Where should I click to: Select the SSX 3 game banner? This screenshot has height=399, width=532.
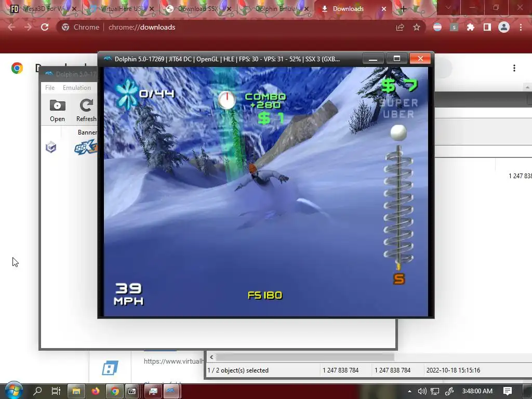pos(86,147)
